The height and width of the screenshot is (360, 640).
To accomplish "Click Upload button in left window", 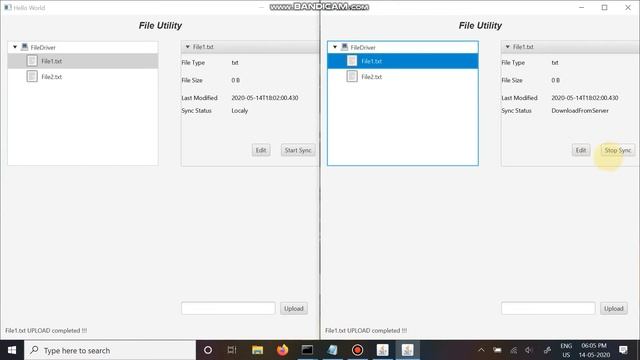I will pos(294,309).
